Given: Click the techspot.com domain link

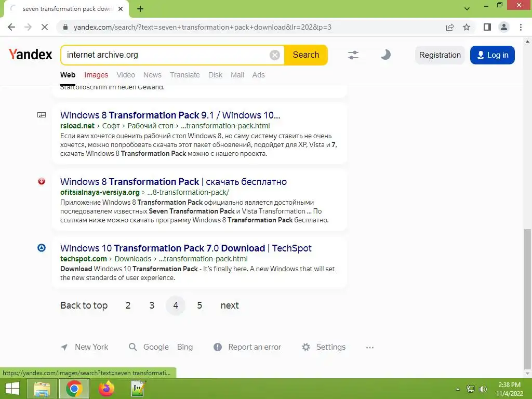Looking at the screenshot, I should click(x=84, y=259).
